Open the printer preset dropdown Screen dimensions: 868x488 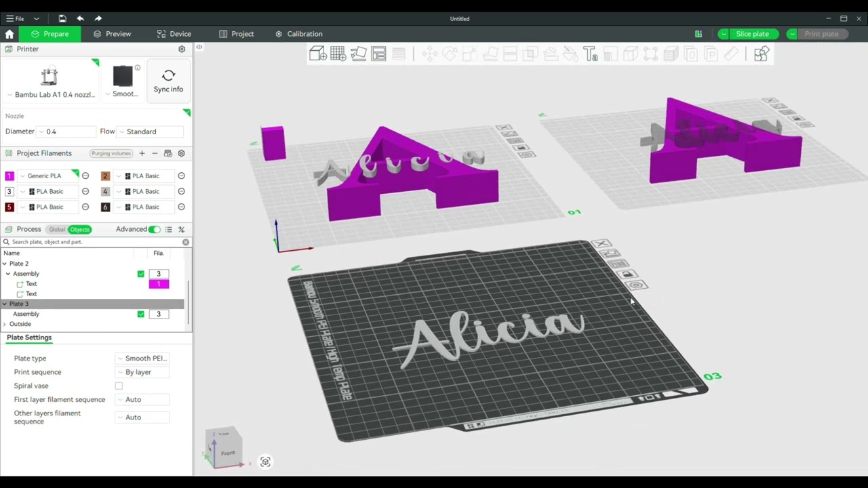point(50,95)
